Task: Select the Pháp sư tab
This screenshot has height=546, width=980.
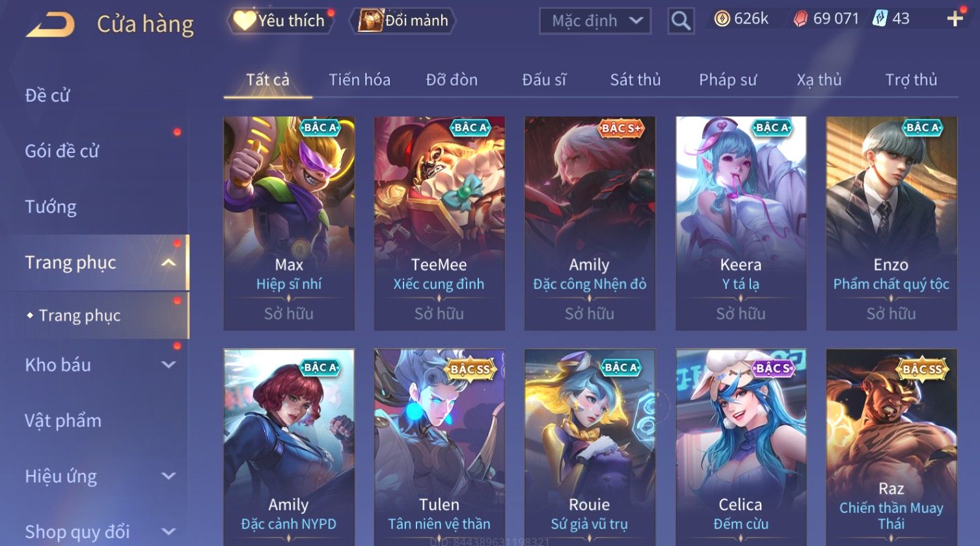Action: point(728,80)
